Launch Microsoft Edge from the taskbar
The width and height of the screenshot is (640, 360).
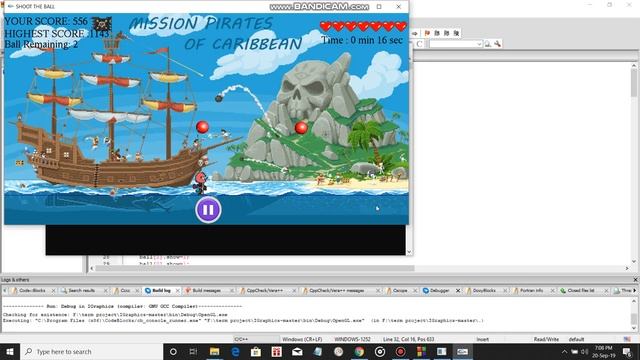click(235, 351)
